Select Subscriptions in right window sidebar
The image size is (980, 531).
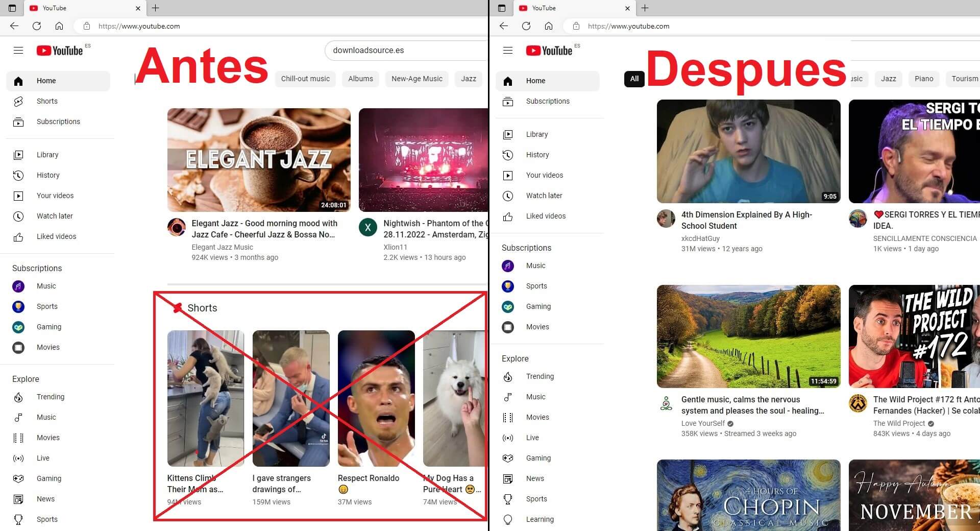click(x=548, y=101)
